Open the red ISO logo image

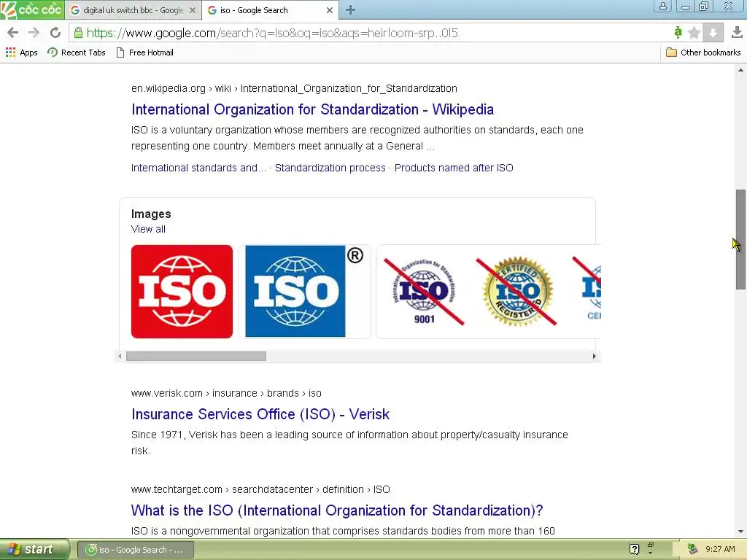click(182, 292)
